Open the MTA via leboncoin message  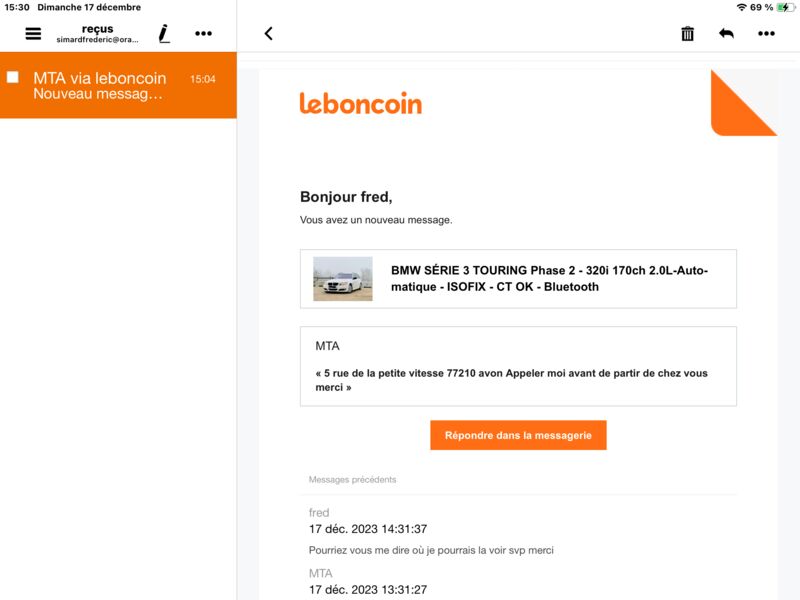(118, 85)
